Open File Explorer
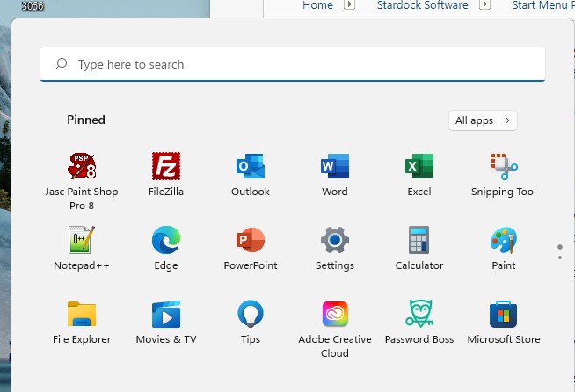 [82, 322]
